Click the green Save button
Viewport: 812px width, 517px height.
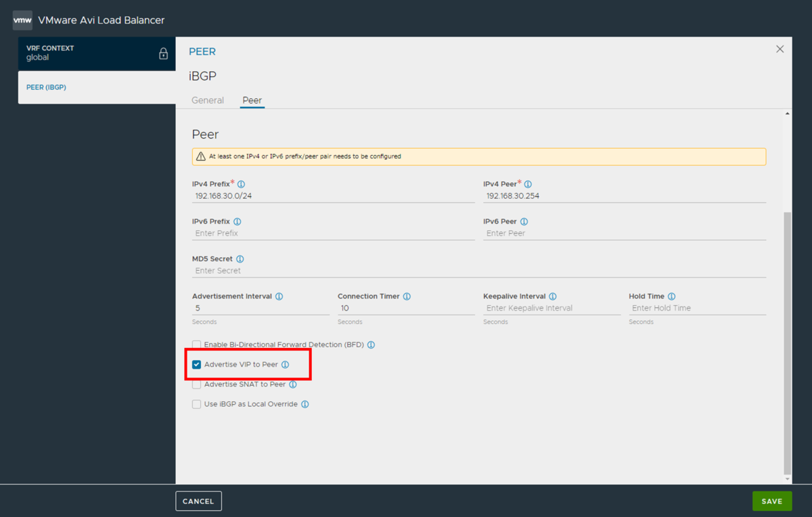tap(771, 501)
